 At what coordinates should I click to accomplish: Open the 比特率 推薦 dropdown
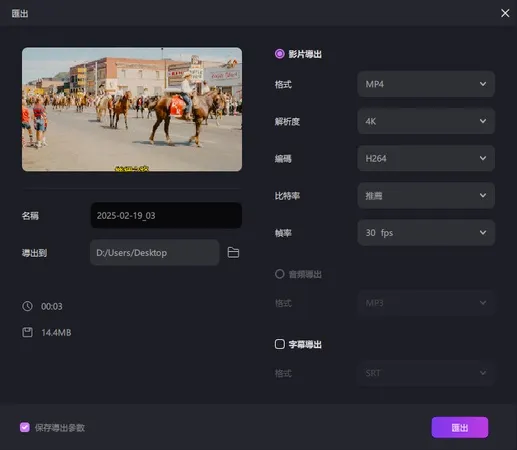[426, 196]
